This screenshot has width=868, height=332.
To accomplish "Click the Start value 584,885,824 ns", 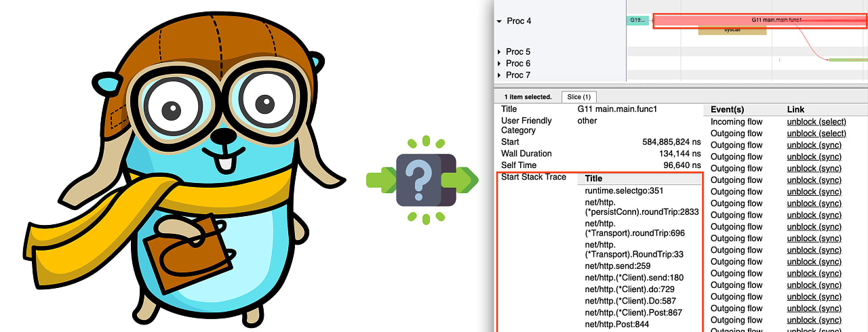I will (671, 142).
